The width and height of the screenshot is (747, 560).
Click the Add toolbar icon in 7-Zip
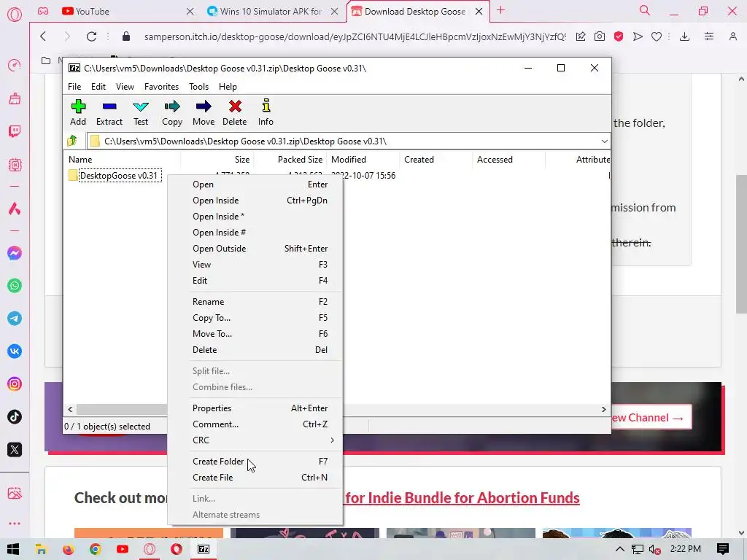click(78, 112)
